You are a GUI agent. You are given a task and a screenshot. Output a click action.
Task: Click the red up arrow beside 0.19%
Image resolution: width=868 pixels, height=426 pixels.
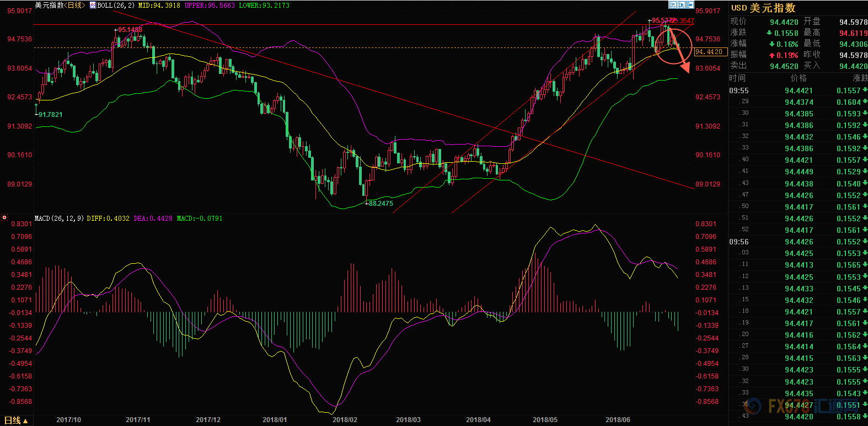[x=772, y=55]
